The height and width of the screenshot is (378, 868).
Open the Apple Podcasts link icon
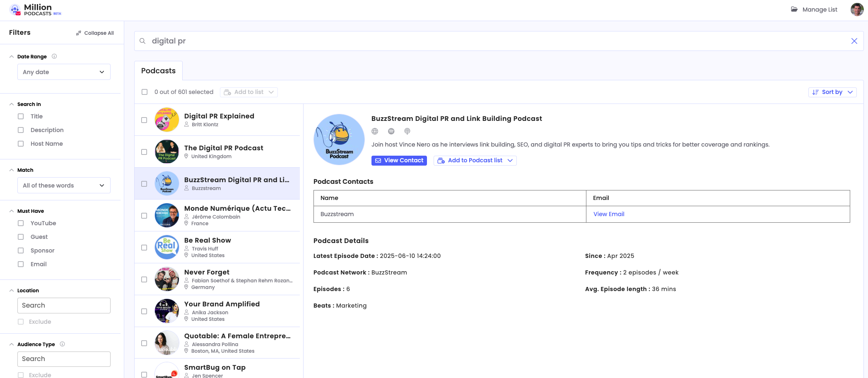point(407,131)
